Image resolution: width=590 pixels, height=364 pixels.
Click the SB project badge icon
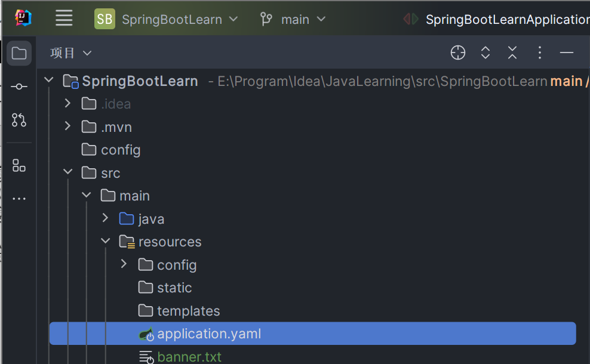point(105,19)
